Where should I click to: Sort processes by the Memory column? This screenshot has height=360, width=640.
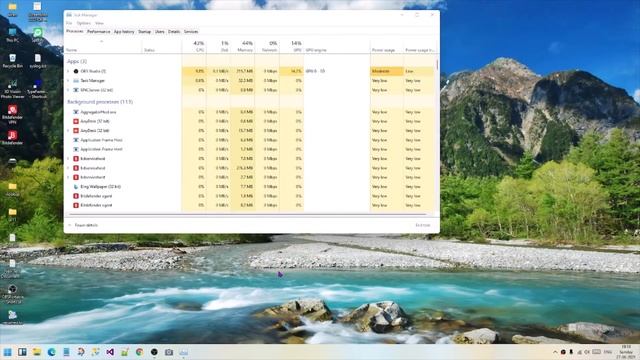(x=242, y=46)
